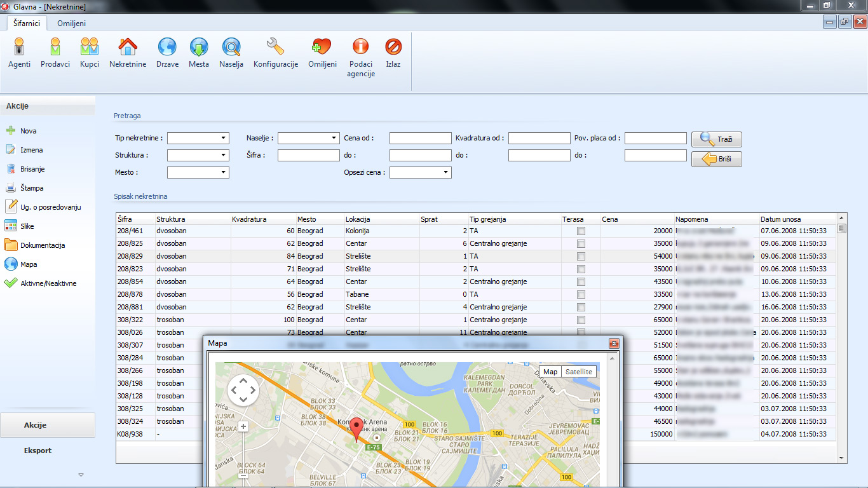
Task: Click Štampa printer action
Action: point(31,188)
